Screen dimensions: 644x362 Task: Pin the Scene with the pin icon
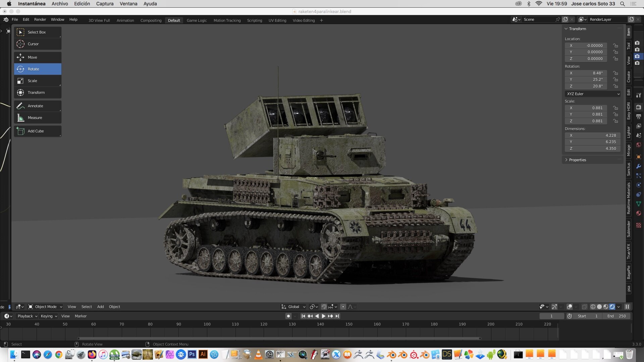point(557,19)
